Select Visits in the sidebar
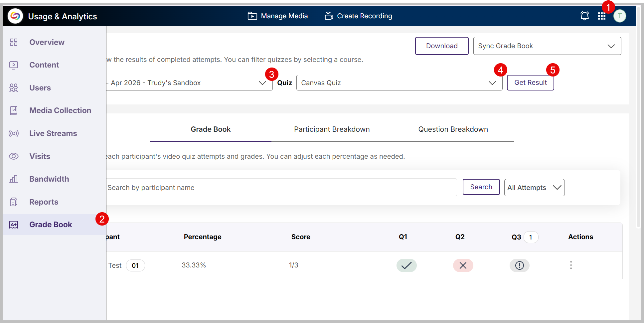The width and height of the screenshot is (644, 323). click(40, 156)
